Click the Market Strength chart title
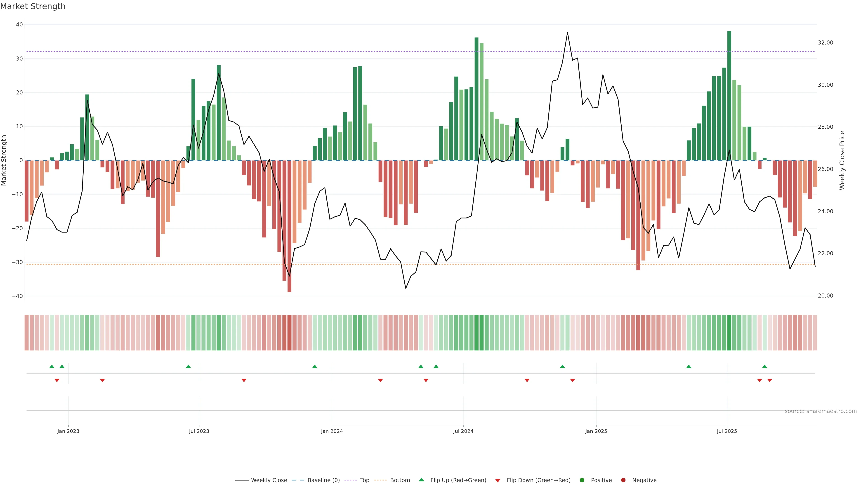 [x=33, y=6]
